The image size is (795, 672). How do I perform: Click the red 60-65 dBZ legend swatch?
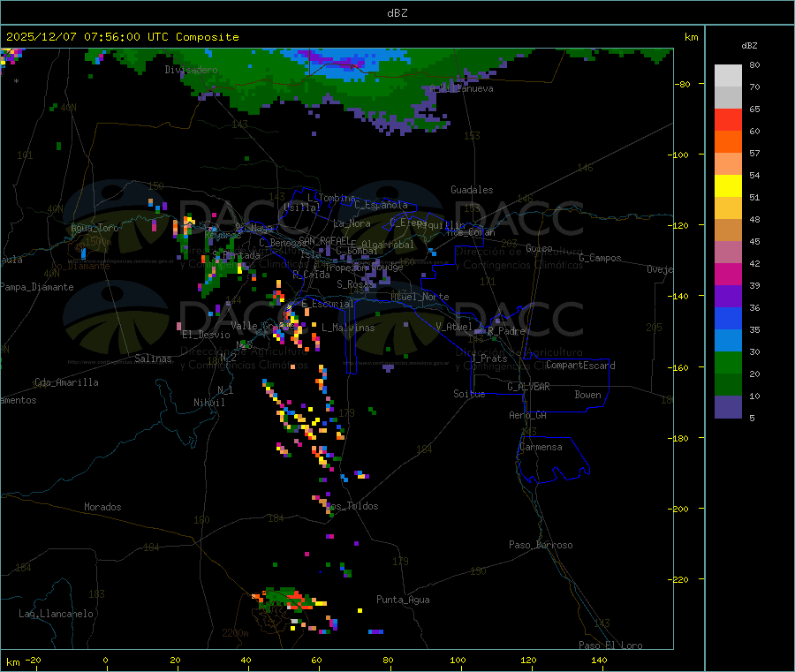click(x=728, y=119)
